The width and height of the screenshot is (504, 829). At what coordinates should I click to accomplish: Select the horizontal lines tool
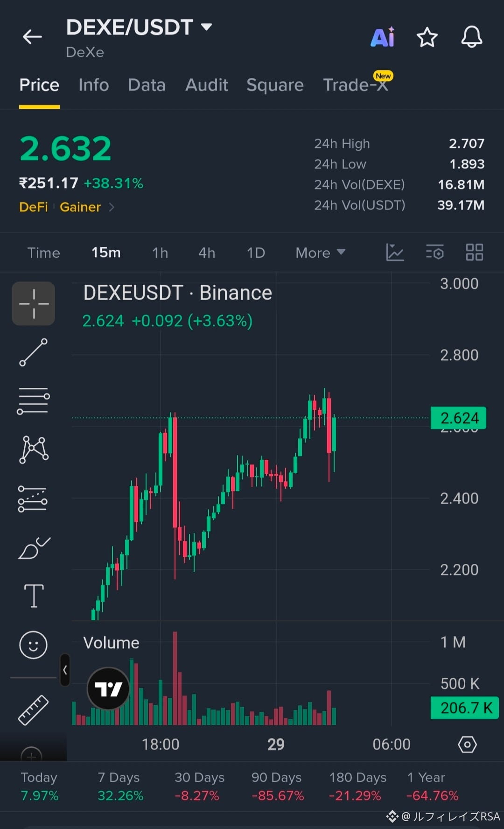click(x=33, y=401)
